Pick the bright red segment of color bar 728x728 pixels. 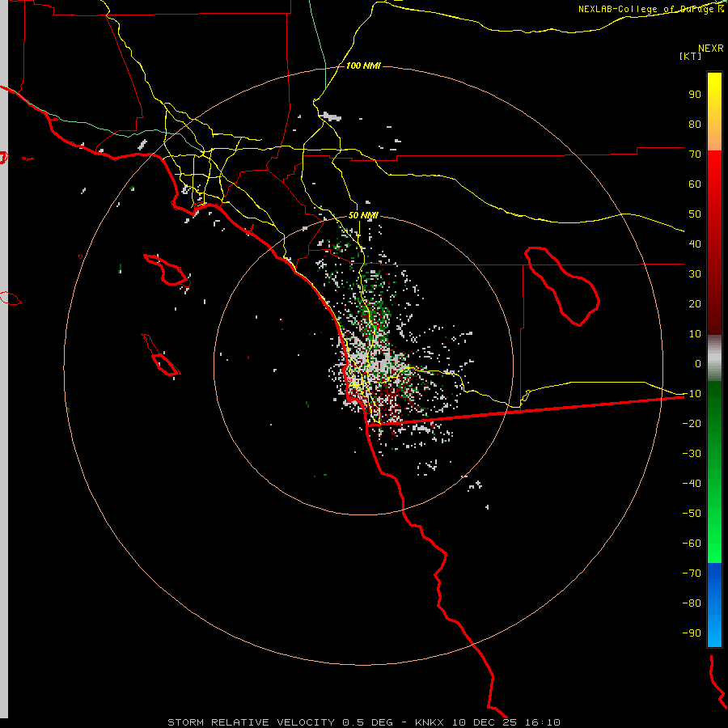coord(714,167)
